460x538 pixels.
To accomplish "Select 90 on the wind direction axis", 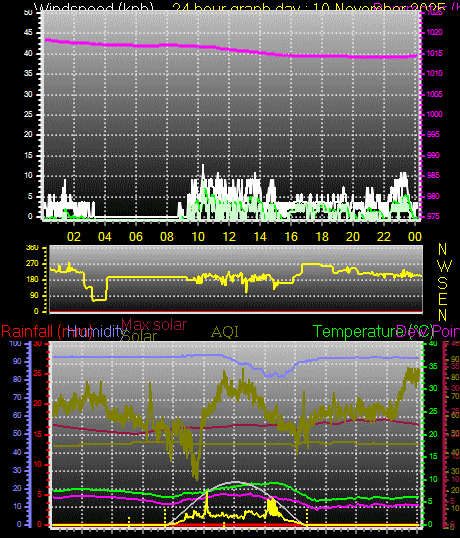I will click(34, 296).
